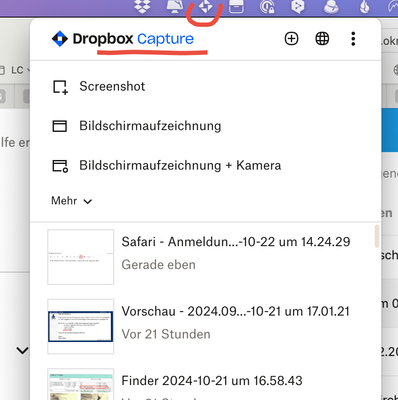398x400 pixels.
Task: Click the Bildschirmaufzeichnung window icon
Action: pyautogui.click(x=60, y=126)
